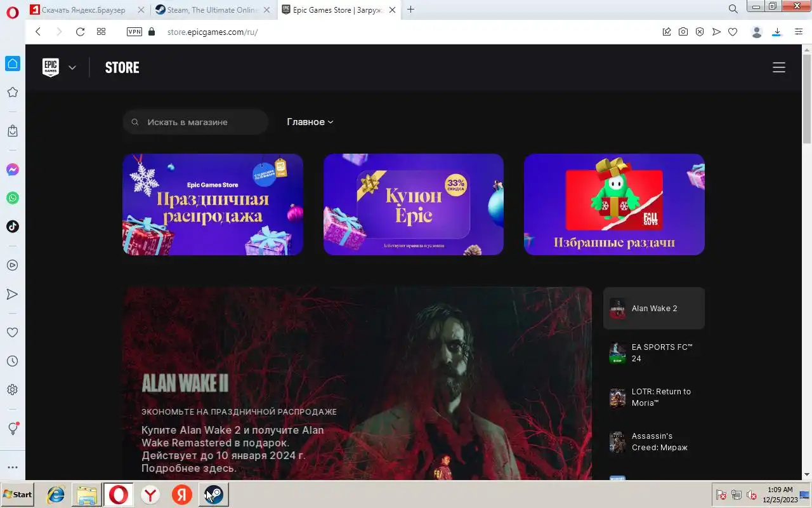The height and width of the screenshot is (508, 812).
Task: Click lightbulb tips icon in sidebar
Action: [x=12, y=429]
